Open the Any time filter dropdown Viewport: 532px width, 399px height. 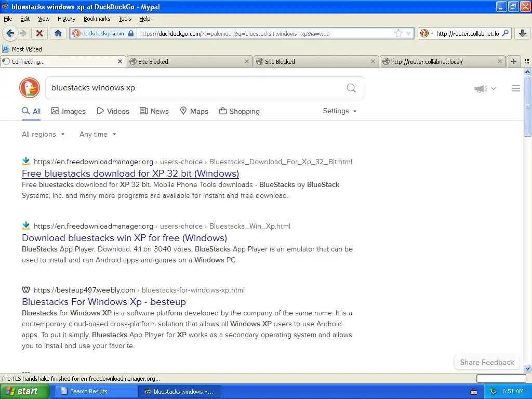(98, 134)
